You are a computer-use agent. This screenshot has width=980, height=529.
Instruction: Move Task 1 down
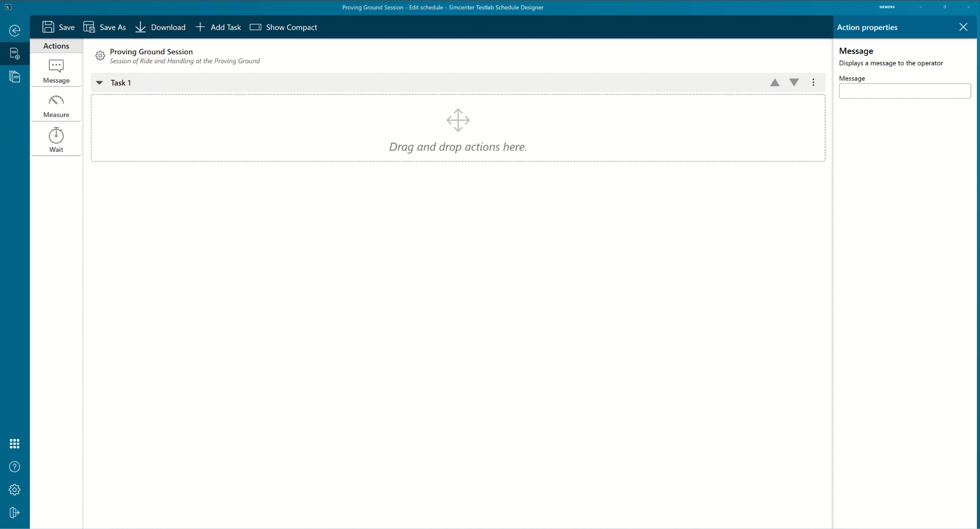[794, 83]
